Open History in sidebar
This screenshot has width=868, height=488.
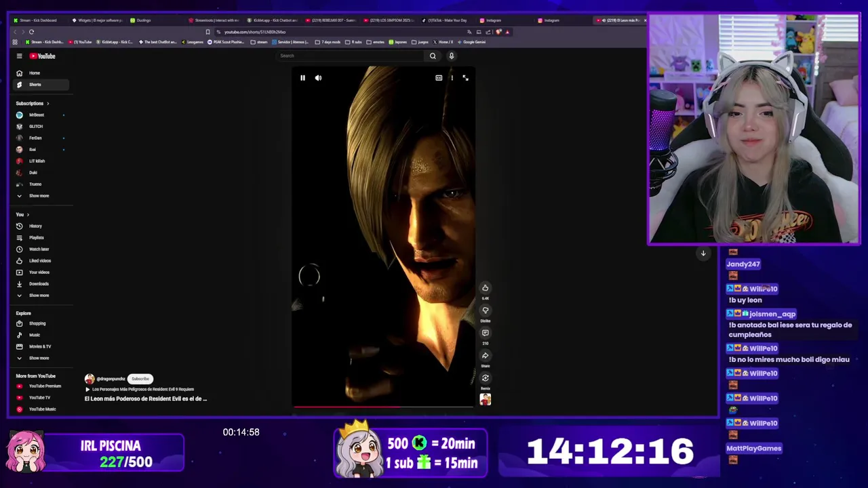pos(40,226)
